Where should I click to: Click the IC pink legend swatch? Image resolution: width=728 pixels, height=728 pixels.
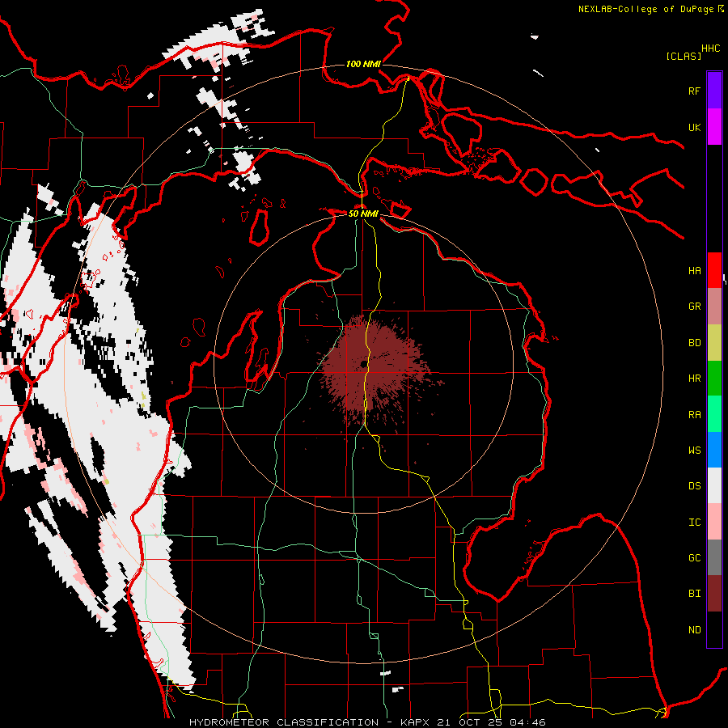pos(714,522)
